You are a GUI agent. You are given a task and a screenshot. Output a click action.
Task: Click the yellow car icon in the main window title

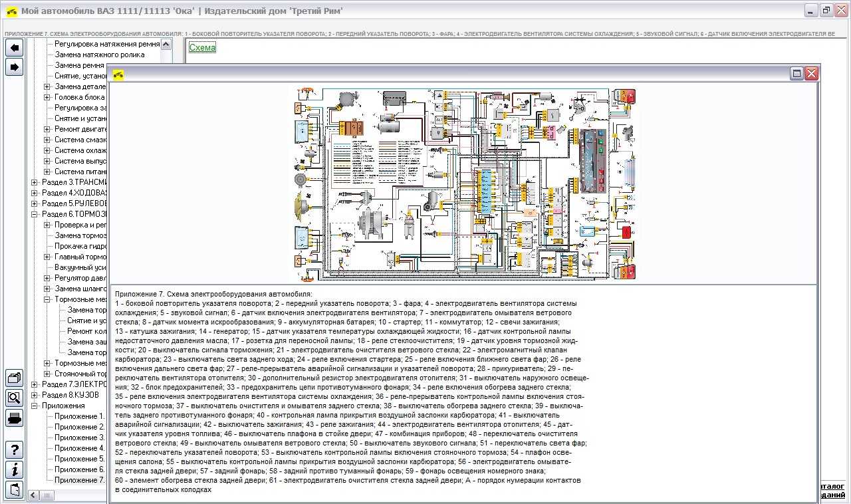click(11, 11)
